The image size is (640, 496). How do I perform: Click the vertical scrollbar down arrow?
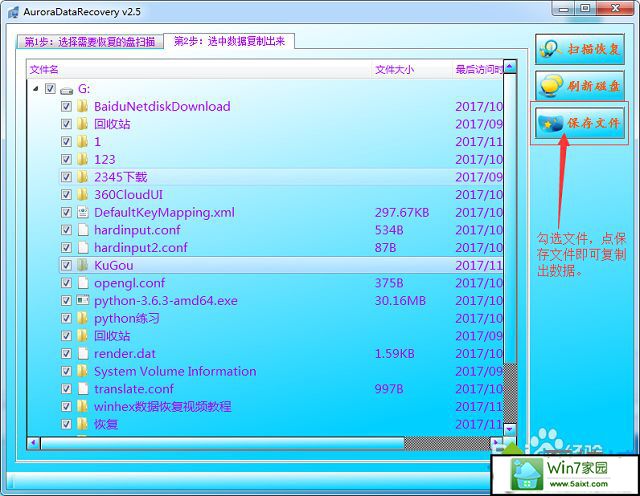(x=510, y=429)
